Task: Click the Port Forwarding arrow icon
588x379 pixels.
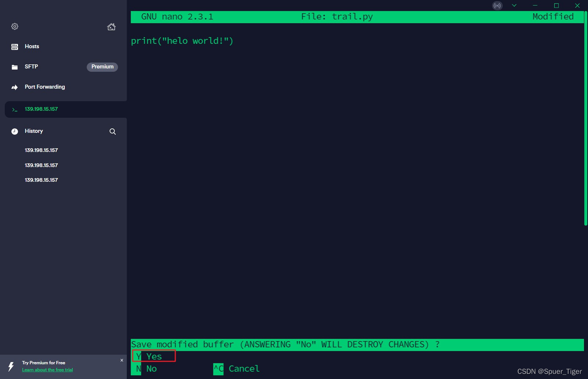Action: tap(15, 87)
